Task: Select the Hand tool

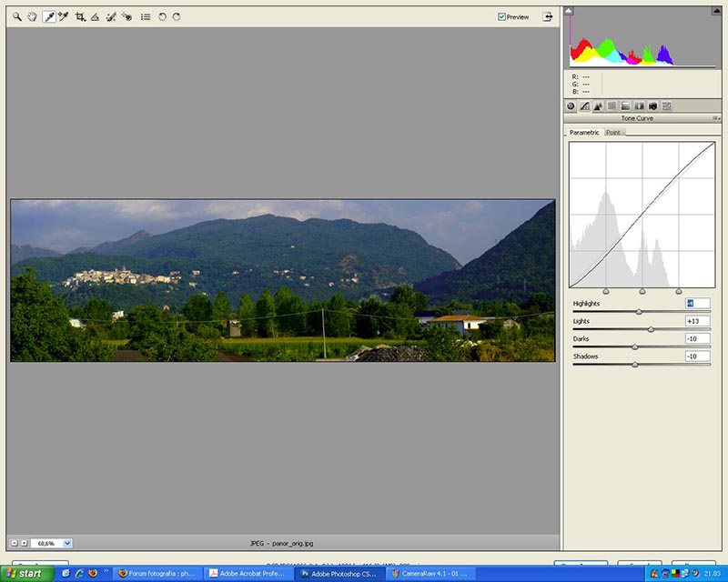Action: [31, 15]
